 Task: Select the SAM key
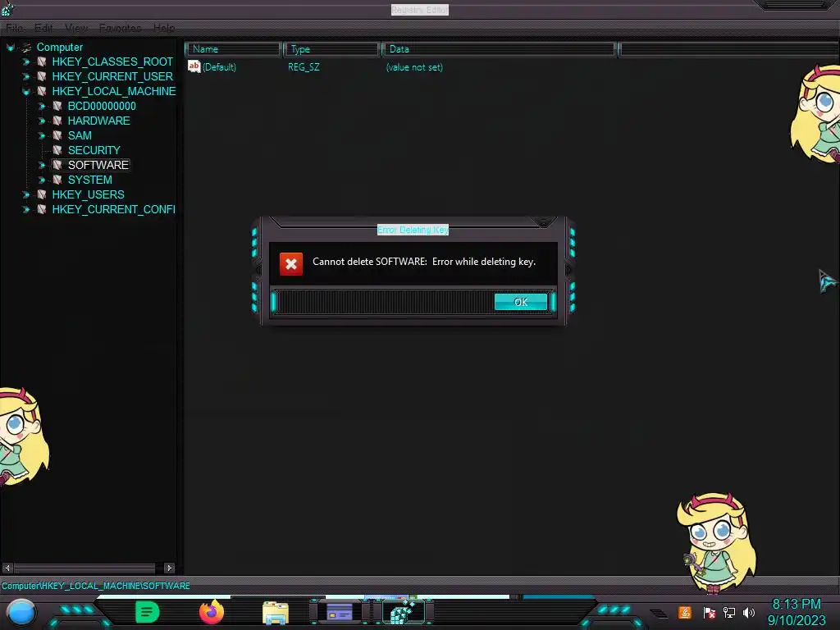click(80, 135)
